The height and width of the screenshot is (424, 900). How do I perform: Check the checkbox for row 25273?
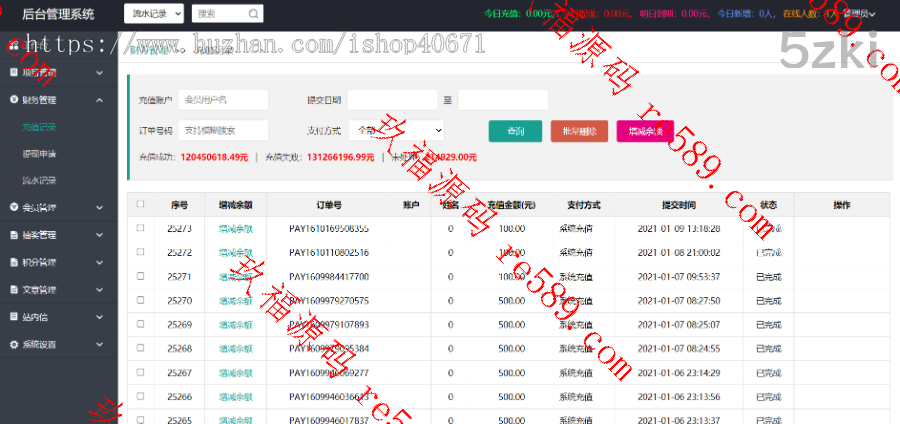(x=140, y=228)
